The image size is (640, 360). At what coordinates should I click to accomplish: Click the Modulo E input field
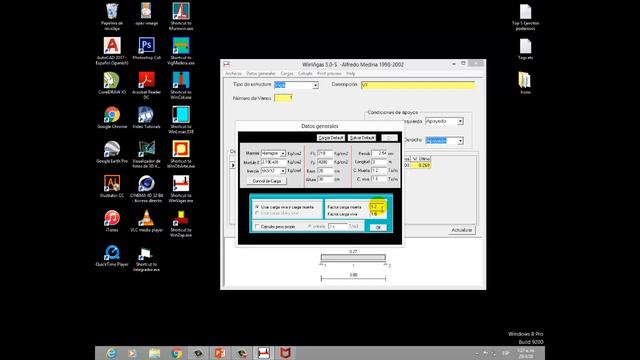pos(273,162)
